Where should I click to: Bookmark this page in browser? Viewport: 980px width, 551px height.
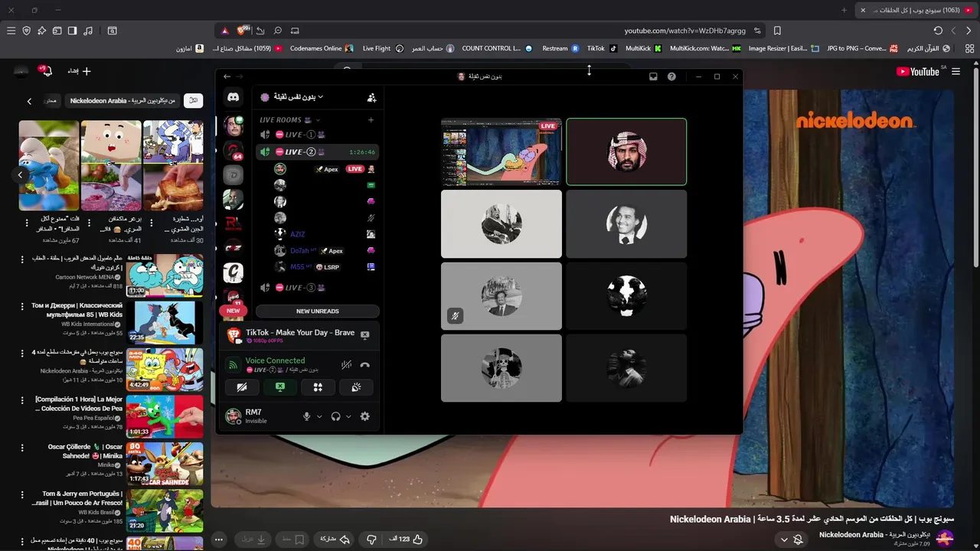tap(777, 31)
